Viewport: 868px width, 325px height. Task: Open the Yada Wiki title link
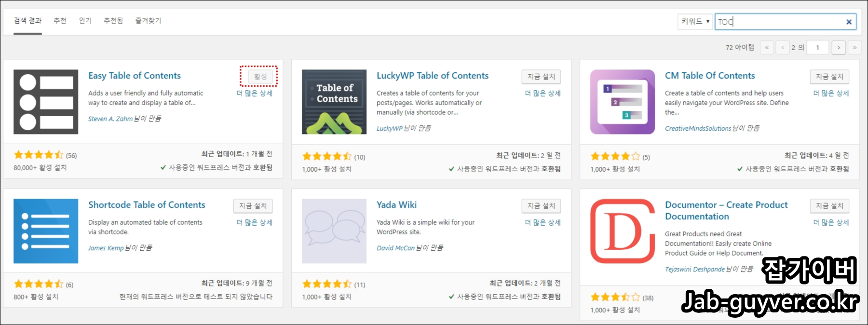tap(396, 205)
